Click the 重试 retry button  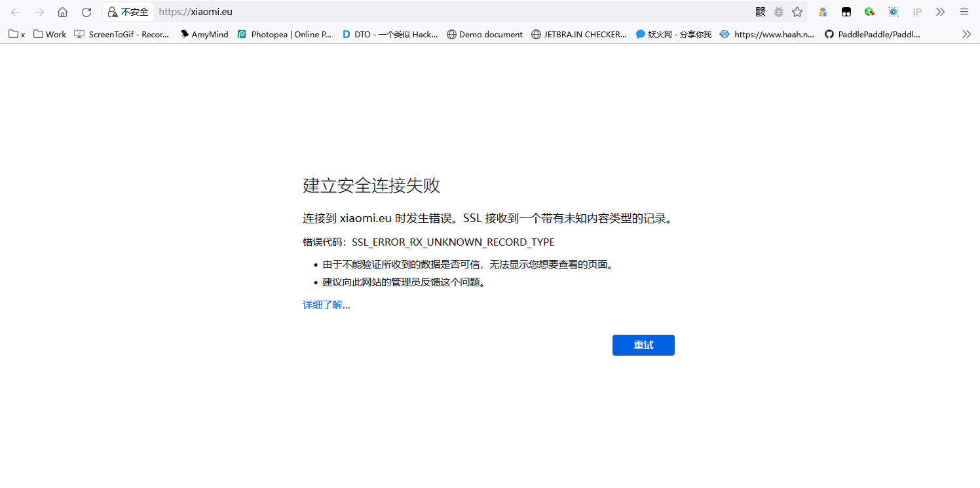pyautogui.click(x=643, y=345)
